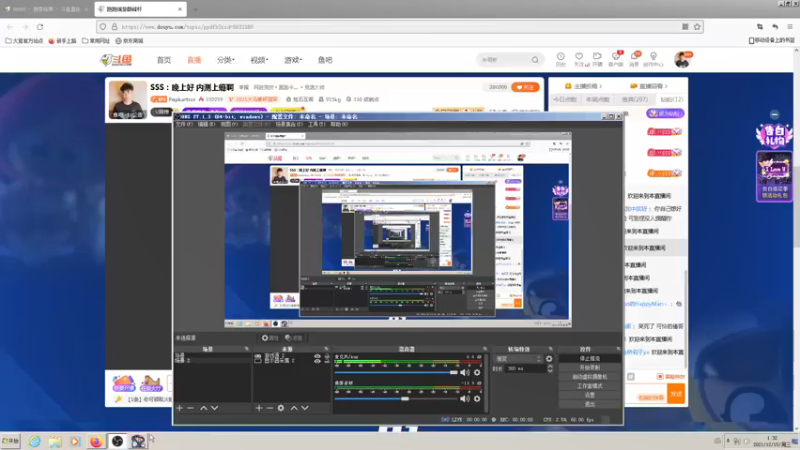This screenshot has width=800, height=450.
Task: Open OBS 设置 settings button
Action: 590,395
